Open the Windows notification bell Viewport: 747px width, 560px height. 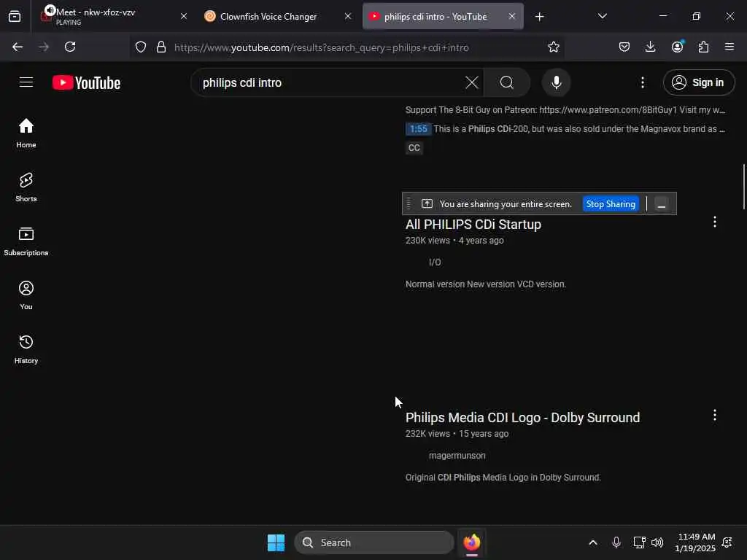[x=727, y=542]
